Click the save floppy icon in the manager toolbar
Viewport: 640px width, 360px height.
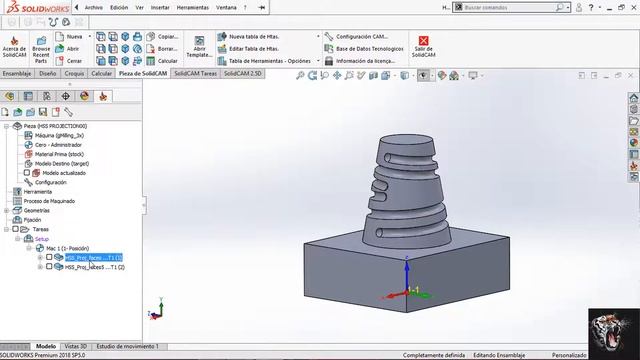coord(43,112)
